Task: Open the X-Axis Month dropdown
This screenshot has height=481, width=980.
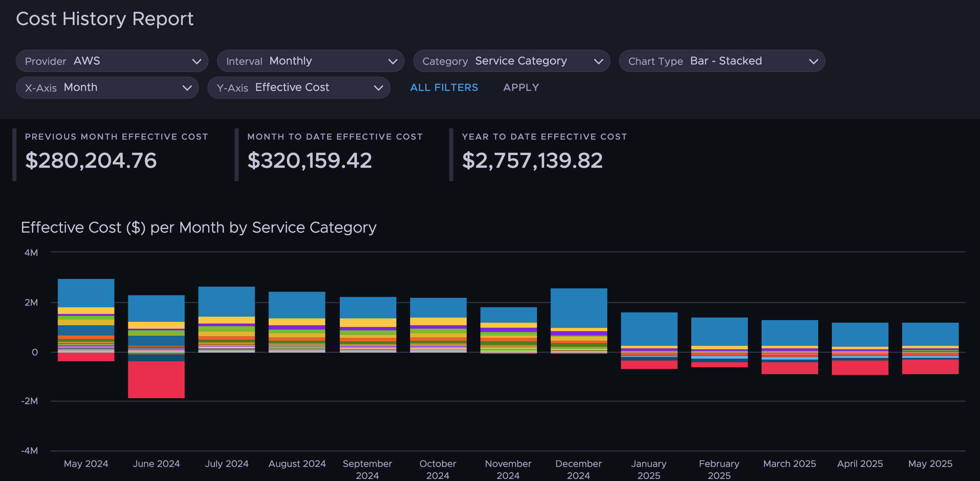Action: pos(107,87)
